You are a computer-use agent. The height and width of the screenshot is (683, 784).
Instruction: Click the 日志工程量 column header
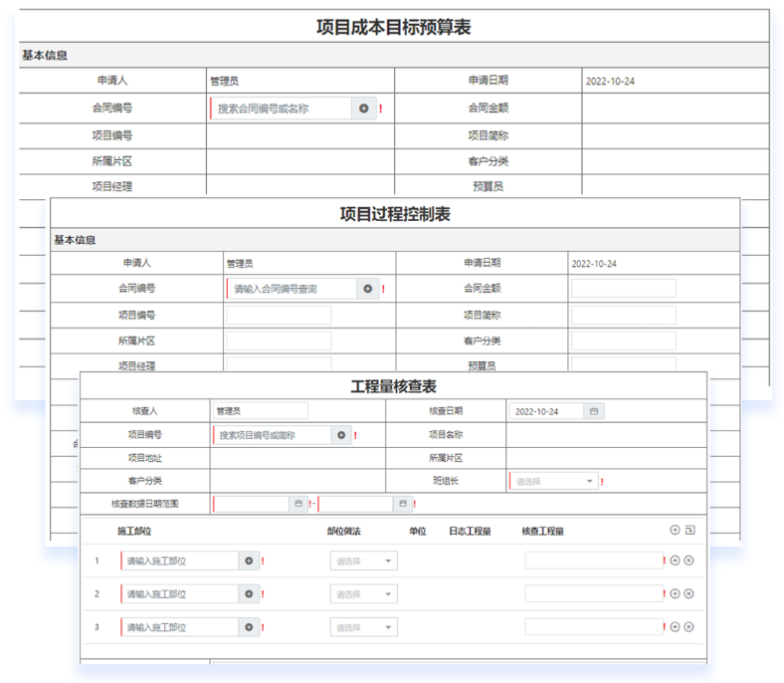point(470,531)
